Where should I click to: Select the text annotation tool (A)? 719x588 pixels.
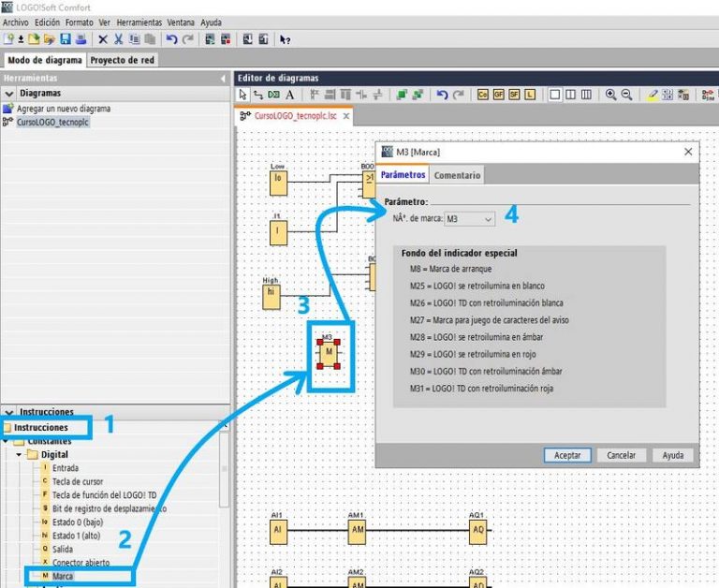click(x=290, y=95)
